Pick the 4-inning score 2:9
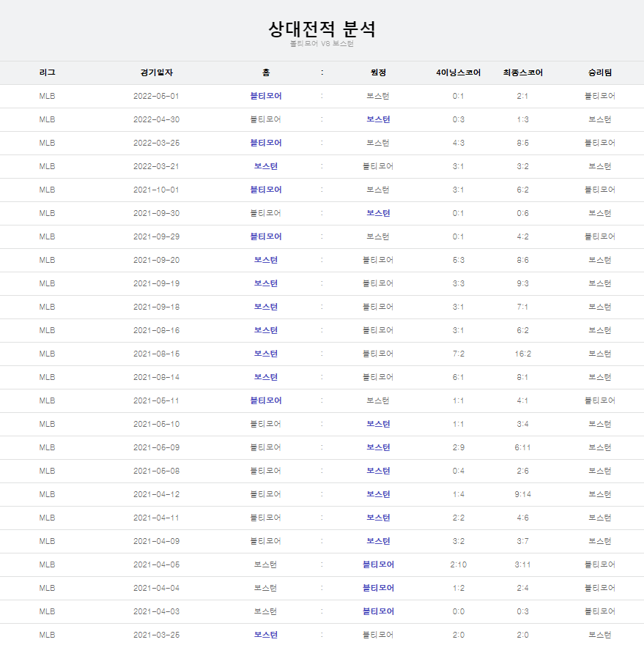This screenshot has width=644, height=645. click(459, 447)
